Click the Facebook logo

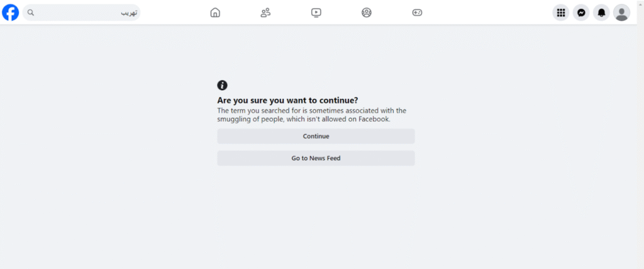10,13
